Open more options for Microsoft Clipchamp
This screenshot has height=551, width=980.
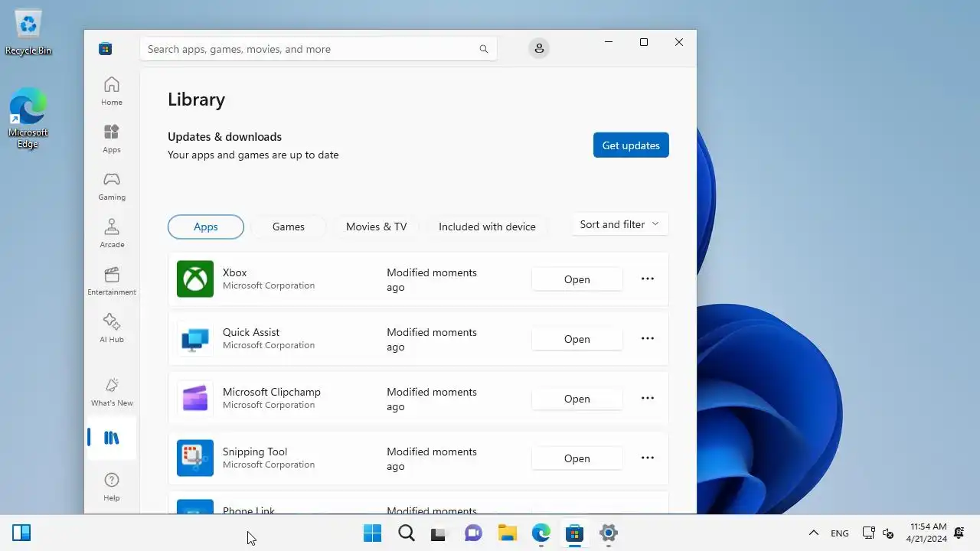click(648, 398)
